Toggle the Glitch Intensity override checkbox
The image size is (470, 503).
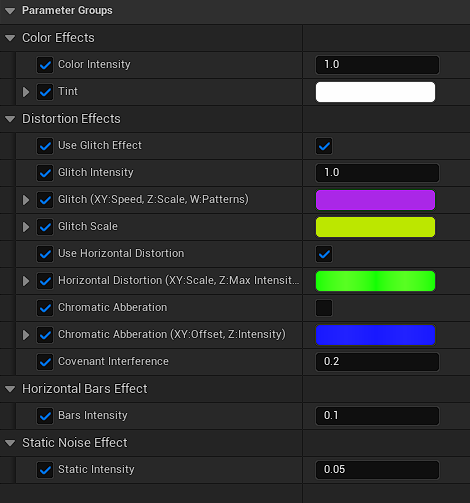pyautogui.click(x=45, y=173)
